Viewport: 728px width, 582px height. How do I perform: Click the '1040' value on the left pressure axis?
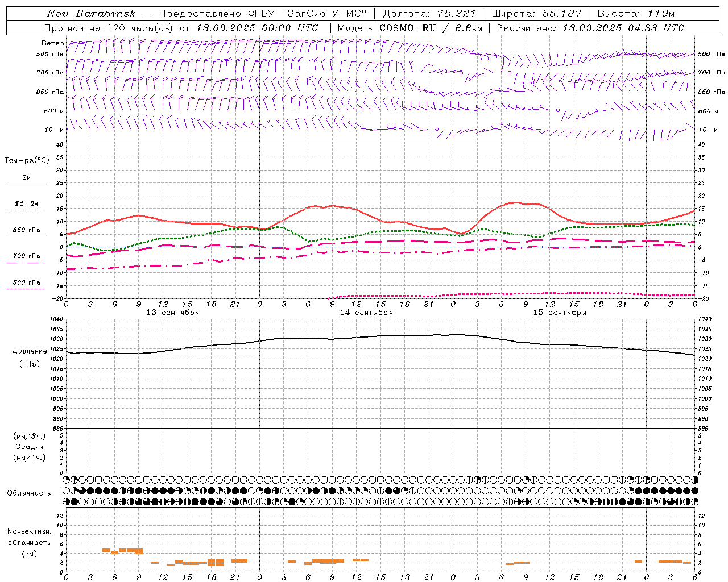[x=57, y=319]
